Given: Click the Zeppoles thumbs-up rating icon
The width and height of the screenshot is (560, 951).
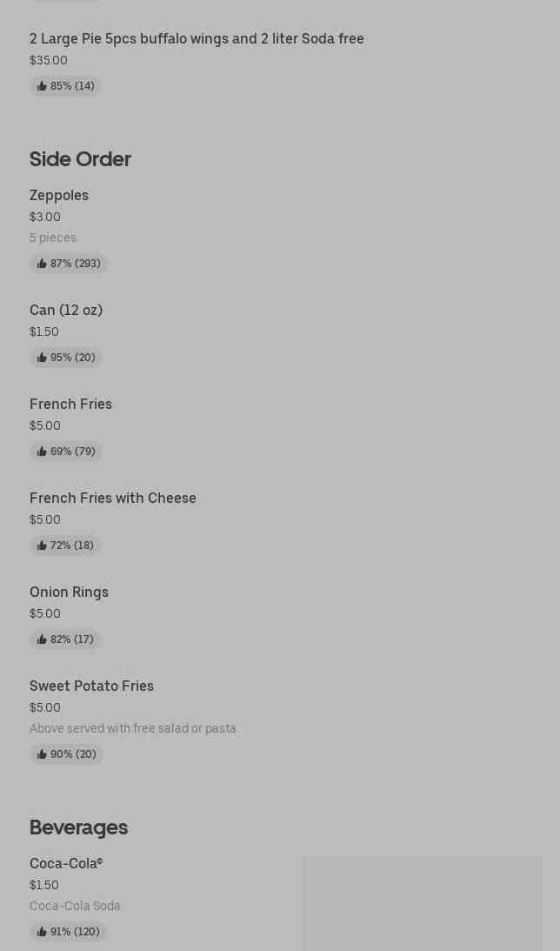Looking at the screenshot, I should (42, 264).
